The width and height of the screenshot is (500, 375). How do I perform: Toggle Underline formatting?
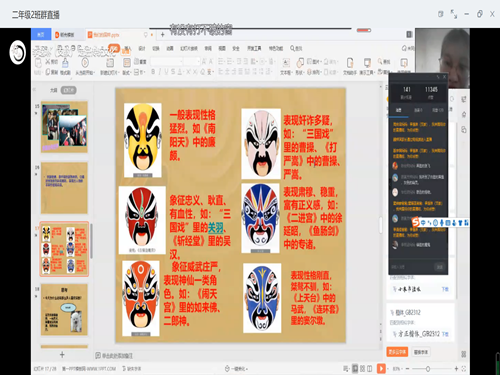tap(166, 72)
